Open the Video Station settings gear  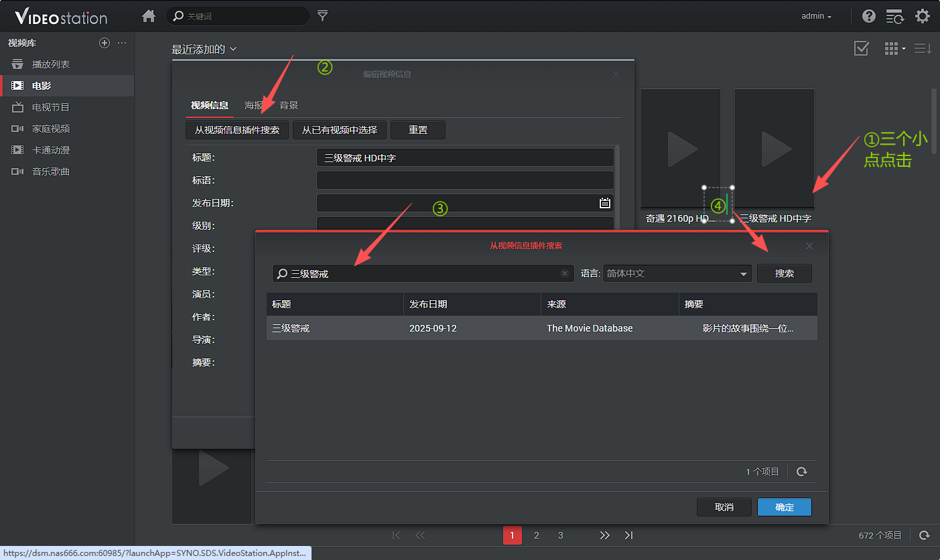tap(923, 16)
